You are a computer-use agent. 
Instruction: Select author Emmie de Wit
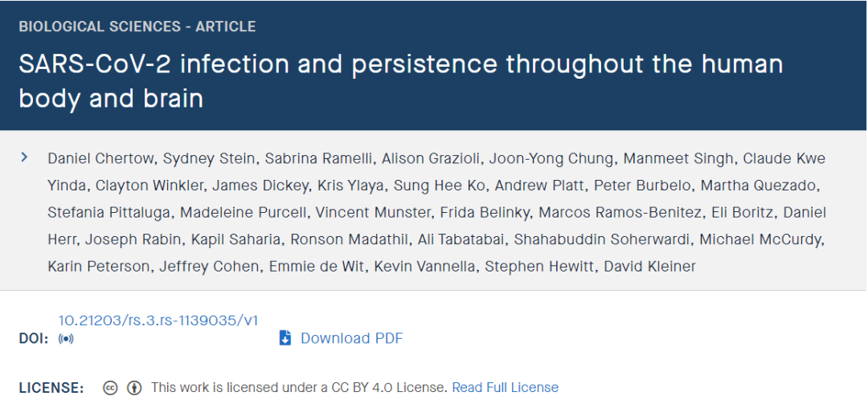pos(317,267)
